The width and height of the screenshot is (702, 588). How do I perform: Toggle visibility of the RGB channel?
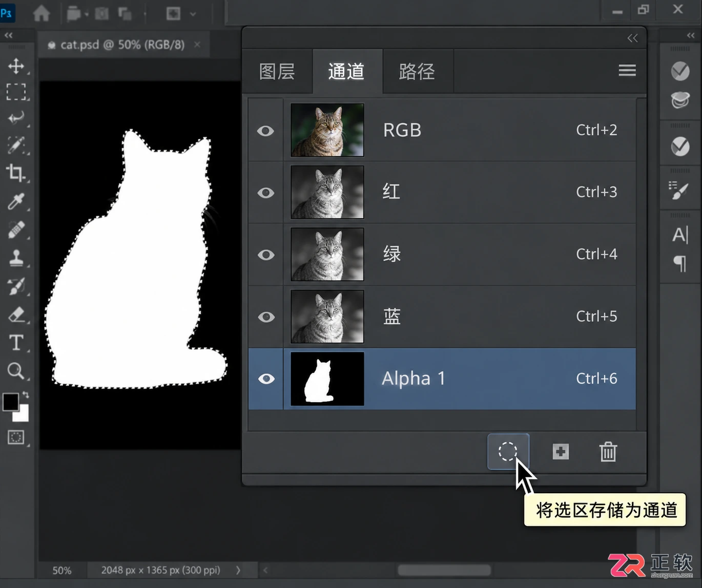[265, 131]
